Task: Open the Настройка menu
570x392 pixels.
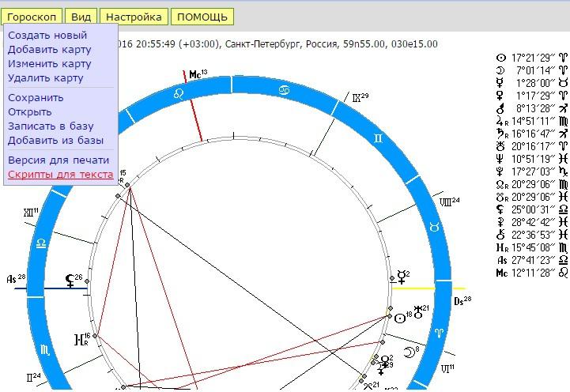Action: click(134, 17)
